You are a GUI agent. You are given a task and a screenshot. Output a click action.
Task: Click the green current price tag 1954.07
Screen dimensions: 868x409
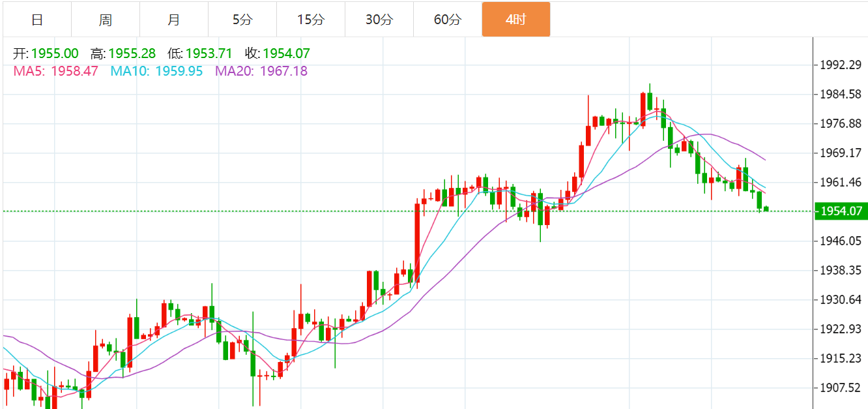[841, 211]
